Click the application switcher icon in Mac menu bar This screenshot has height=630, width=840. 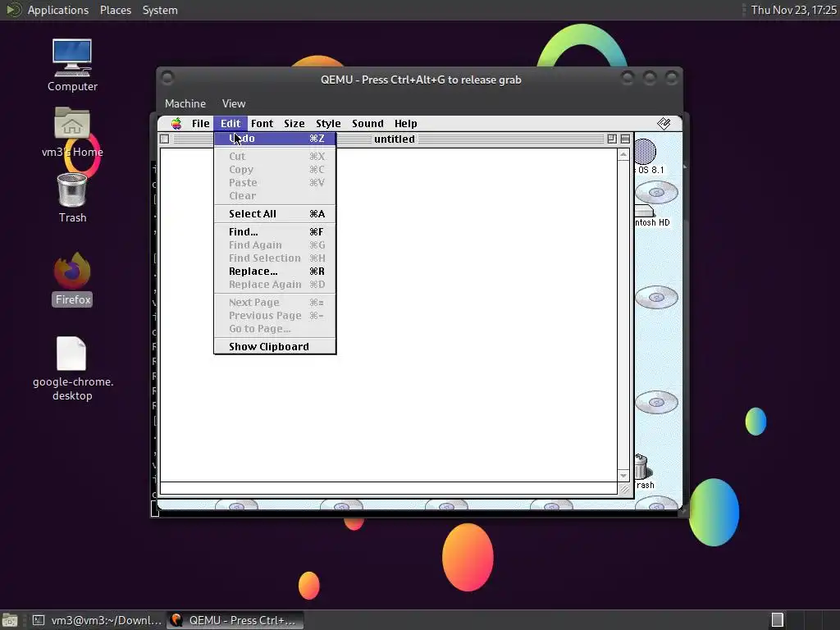pos(664,124)
